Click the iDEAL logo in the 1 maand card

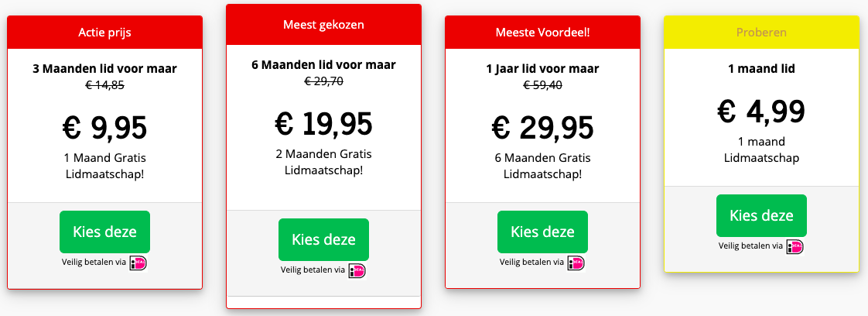[x=795, y=246]
